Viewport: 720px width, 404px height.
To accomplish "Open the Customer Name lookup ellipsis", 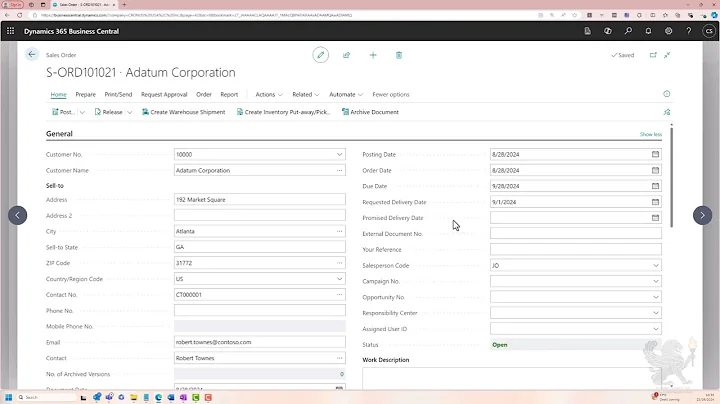I will coord(339,170).
